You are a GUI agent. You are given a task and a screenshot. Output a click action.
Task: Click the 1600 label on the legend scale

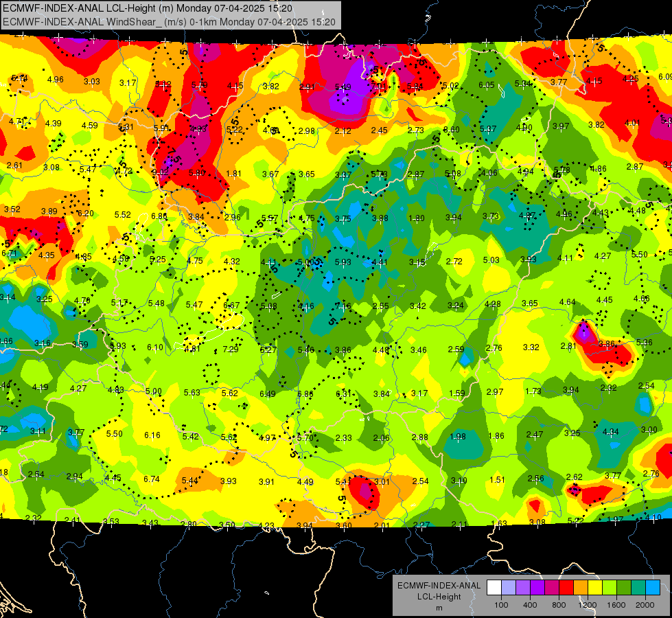point(616,605)
